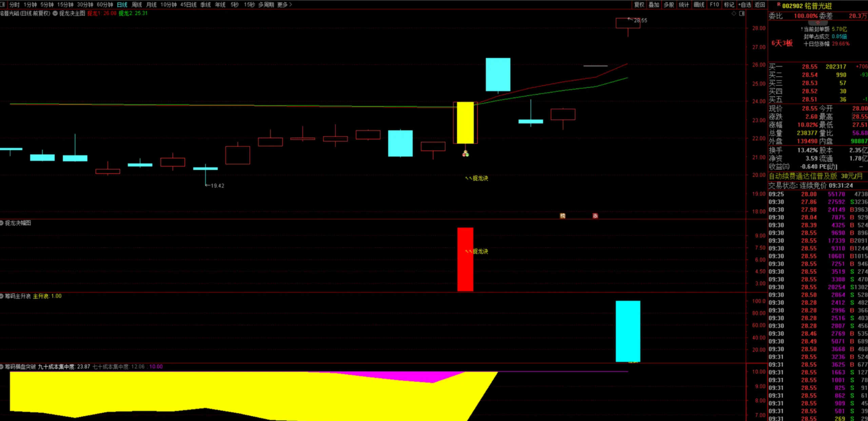Screen dimensions: 868x421
Task: Add stock with the +自选 button
Action: tap(745, 5)
